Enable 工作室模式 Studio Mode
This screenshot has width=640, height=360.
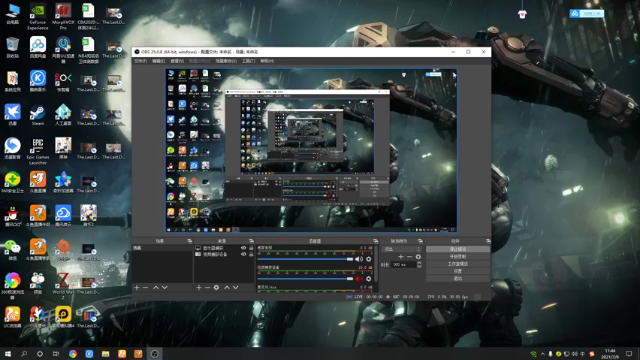[458, 264]
